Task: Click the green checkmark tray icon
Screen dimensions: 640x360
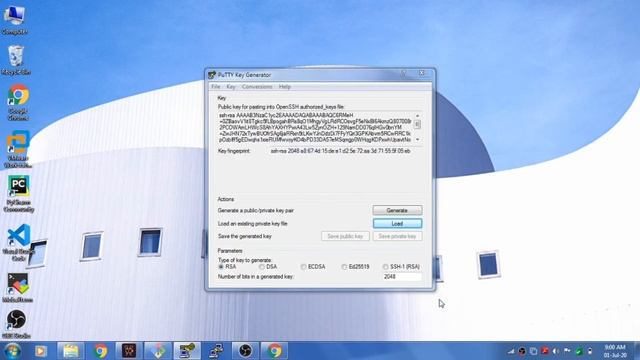Action: tap(579, 351)
